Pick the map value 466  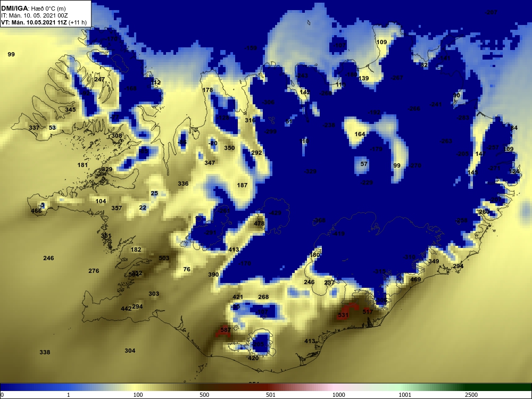tap(36, 211)
